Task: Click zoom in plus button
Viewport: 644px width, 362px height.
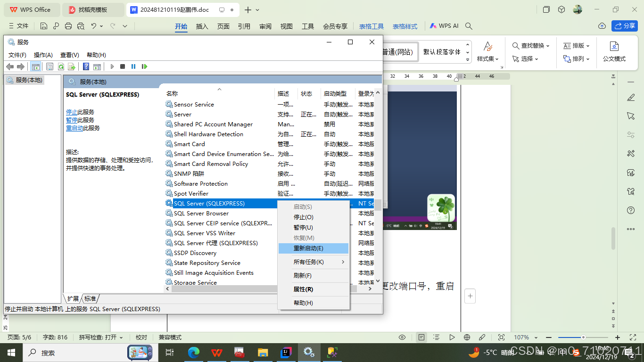Action: coord(618,337)
